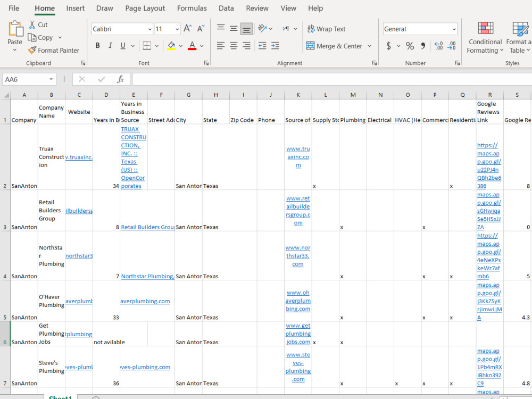The image size is (532, 399).
Task: Open www.steves-plumbing.com link in column K
Action: click(x=298, y=367)
